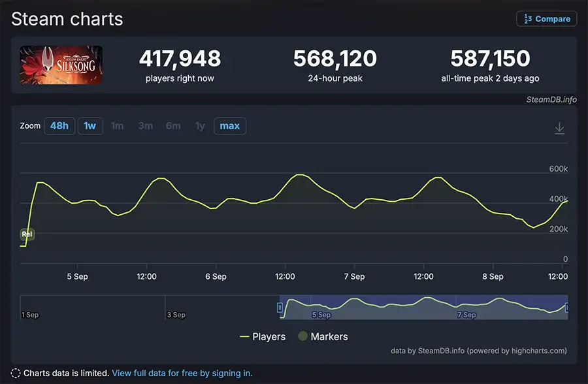Viewport: 588px width, 384px height.
Task: Download the chart using the arrow icon
Action: point(559,128)
